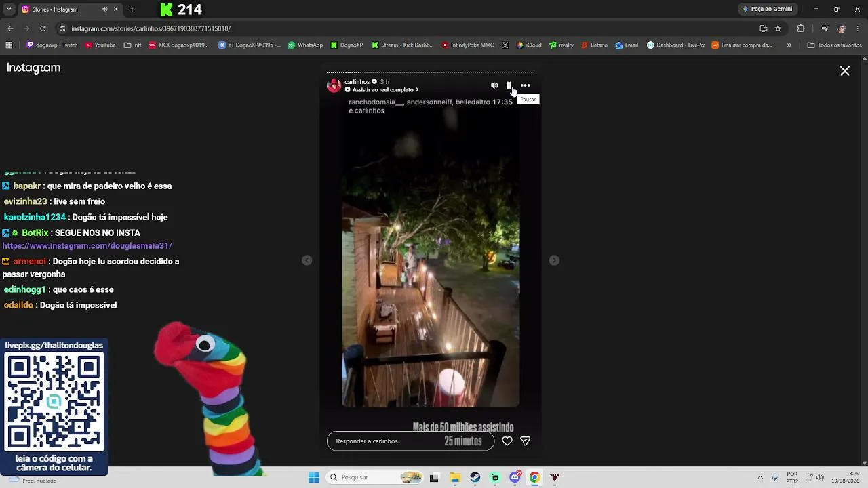The height and width of the screenshot is (488, 868).
Task: Expand the hidden bookmarks chevron
Action: pos(789,45)
